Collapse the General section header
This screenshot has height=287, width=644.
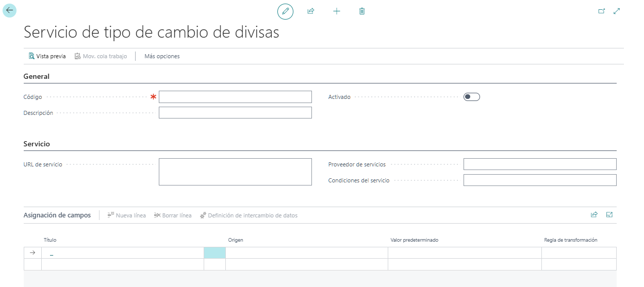coord(37,76)
